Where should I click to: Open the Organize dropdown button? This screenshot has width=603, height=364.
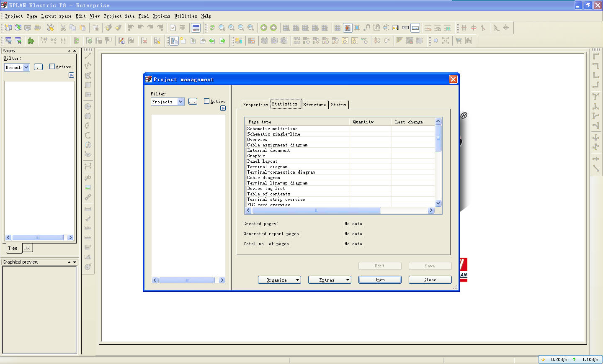coord(280,280)
